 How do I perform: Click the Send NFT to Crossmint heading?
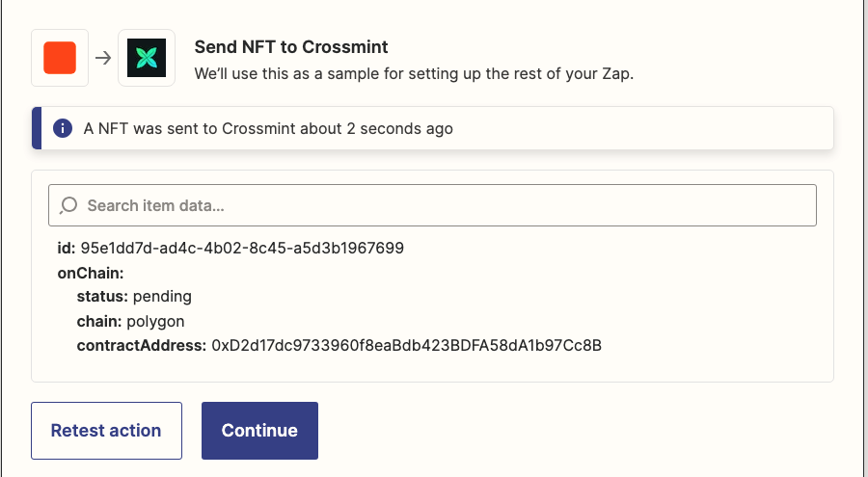point(291,47)
